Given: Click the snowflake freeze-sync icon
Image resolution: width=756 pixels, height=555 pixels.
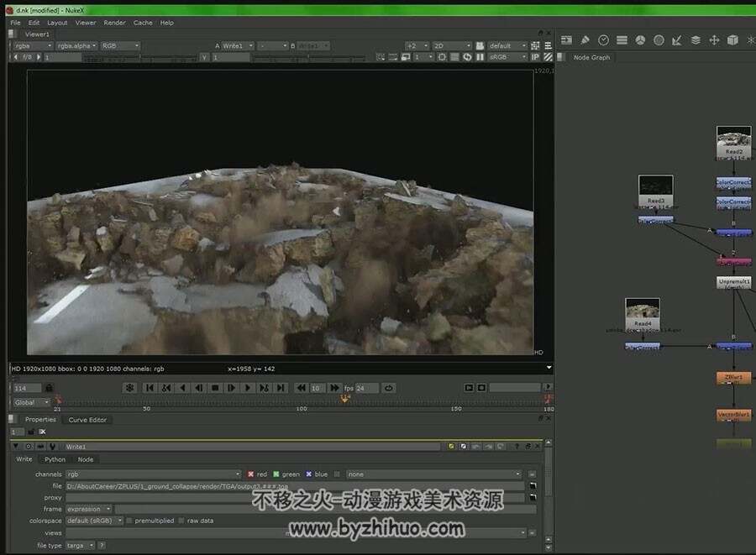Looking at the screenshot, I should click(x=129, y=388).
